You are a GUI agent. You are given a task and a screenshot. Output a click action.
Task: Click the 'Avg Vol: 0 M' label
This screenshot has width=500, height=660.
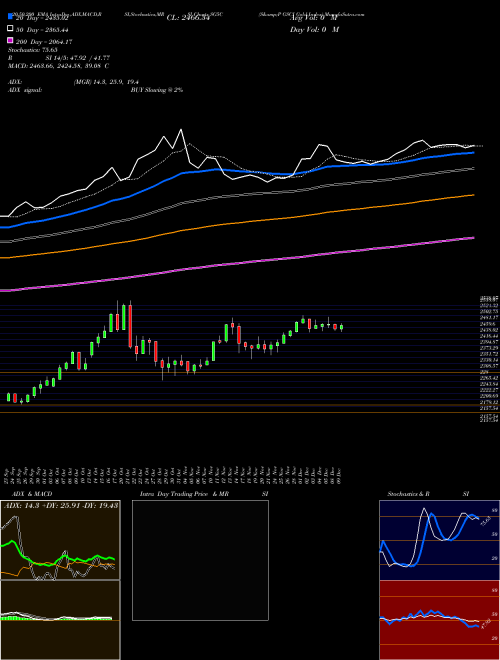click(x=314, y=18)
